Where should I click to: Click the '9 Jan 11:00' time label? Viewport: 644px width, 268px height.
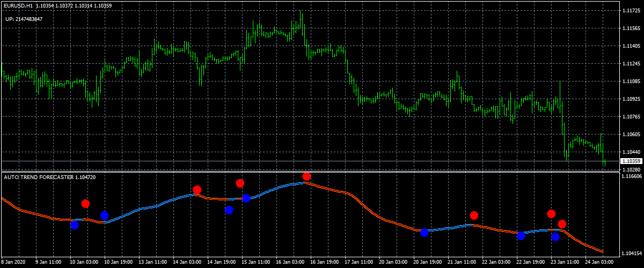pyautogui.click(x=49, y=263)
